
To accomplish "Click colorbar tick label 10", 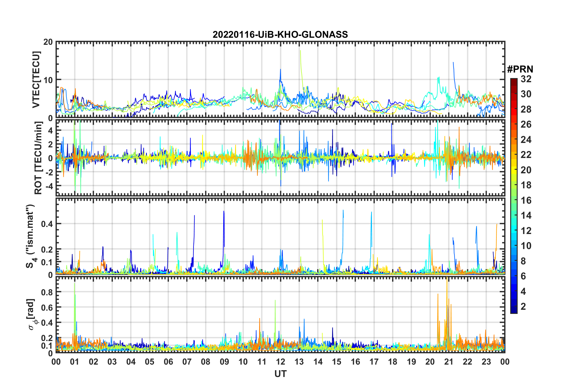I will 526,246.
